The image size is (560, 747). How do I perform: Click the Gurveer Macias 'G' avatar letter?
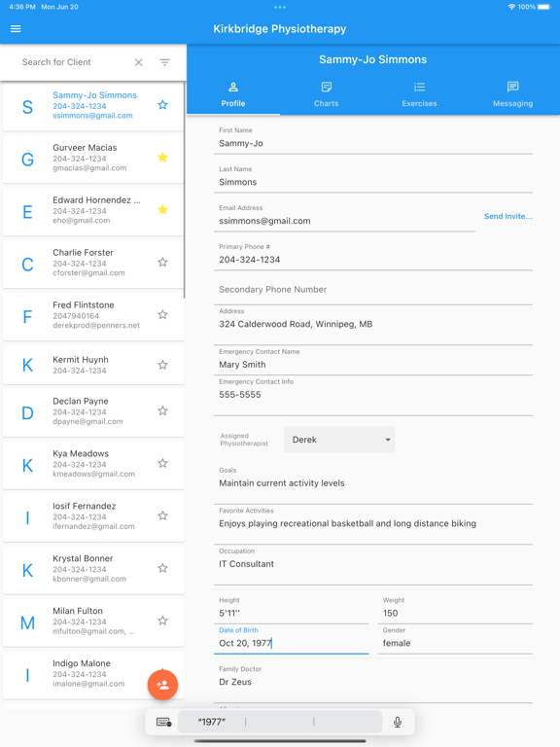(27, 160)
